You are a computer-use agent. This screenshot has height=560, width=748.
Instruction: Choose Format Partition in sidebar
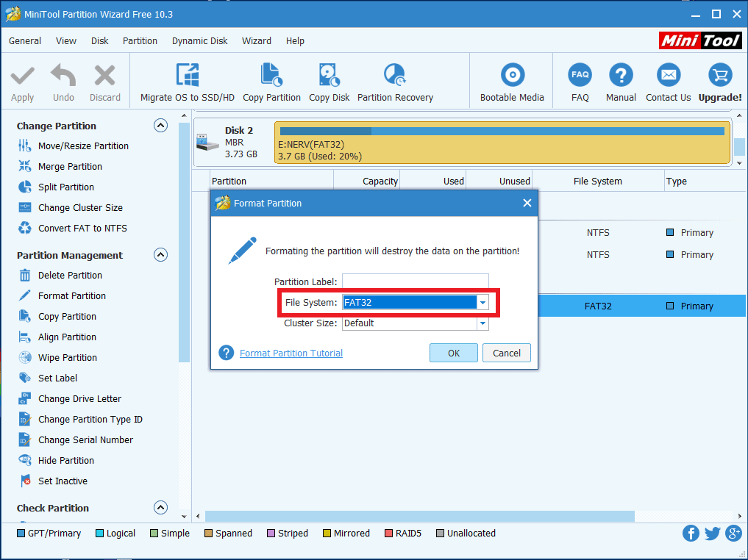[x=62, y=296]
